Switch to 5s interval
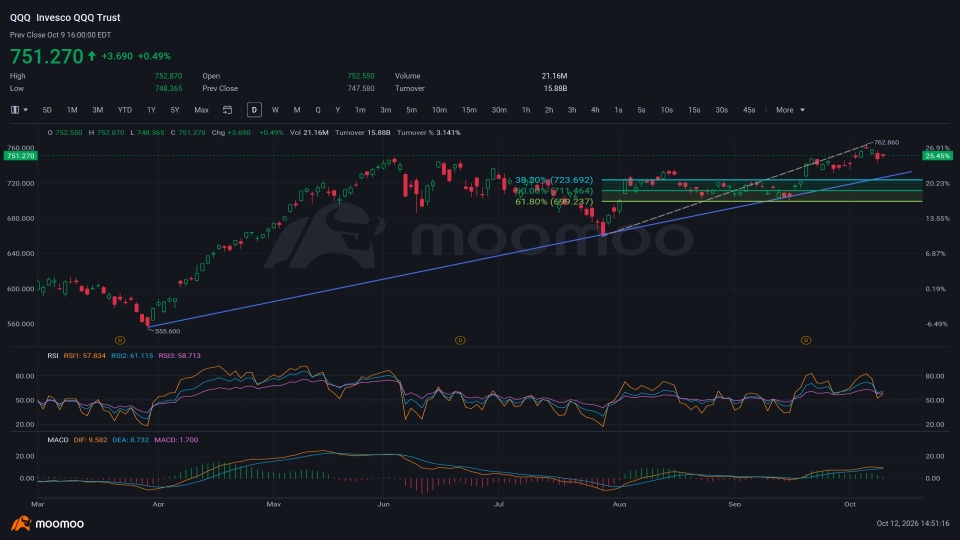960x540 pixels. pos(642,110)
